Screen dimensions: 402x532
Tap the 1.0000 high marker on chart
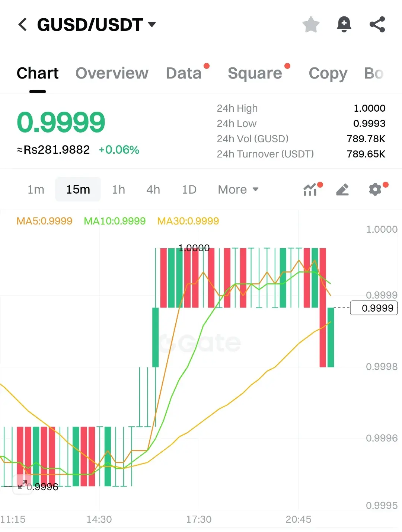tap(194, 248)
